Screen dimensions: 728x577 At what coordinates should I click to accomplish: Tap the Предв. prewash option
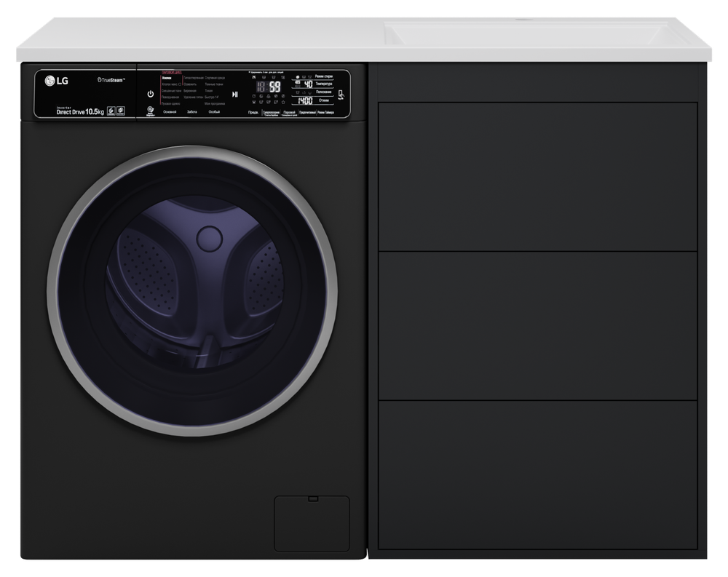coord(253,112)
